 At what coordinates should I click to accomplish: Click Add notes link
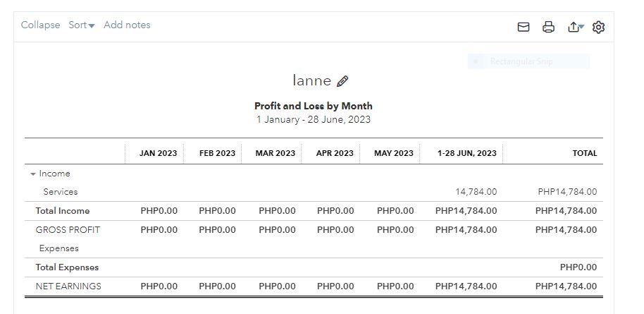(127, 25)
